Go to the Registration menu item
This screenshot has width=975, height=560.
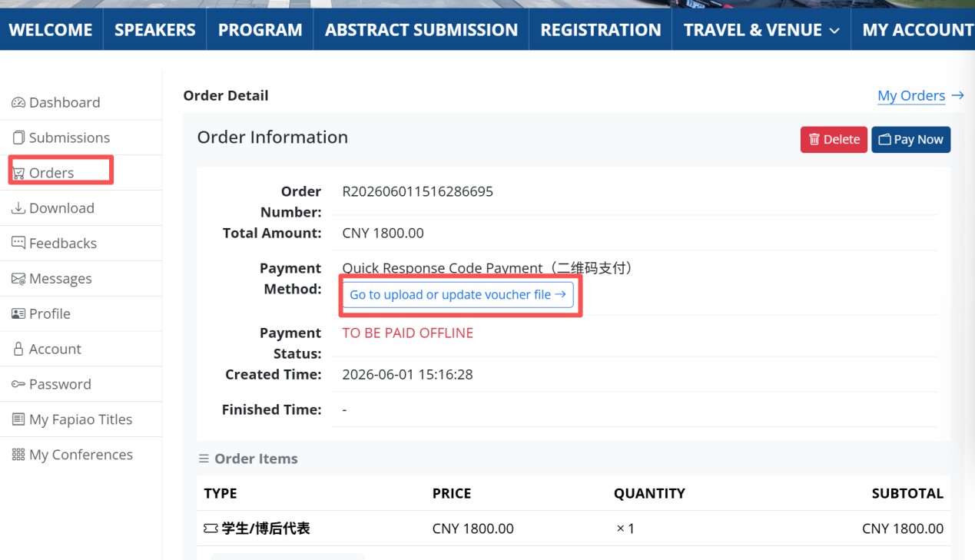point(601,30)
